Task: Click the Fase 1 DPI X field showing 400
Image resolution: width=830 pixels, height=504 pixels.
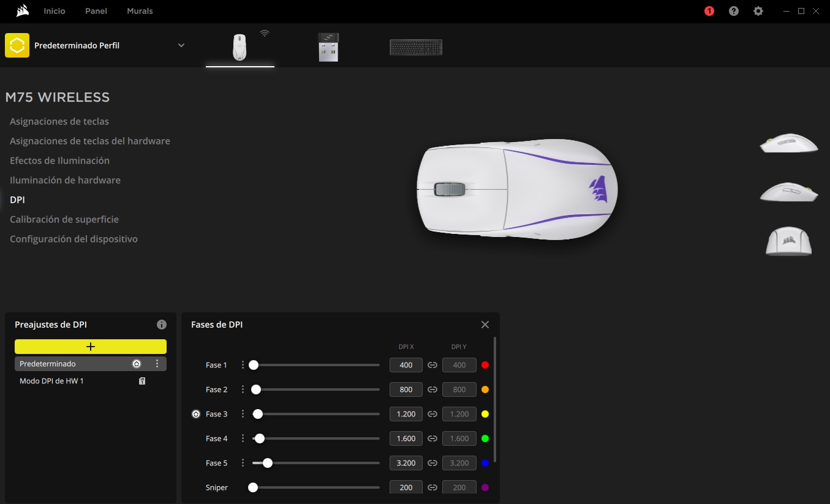Action: pyautogui.click(x=406, y=365)
